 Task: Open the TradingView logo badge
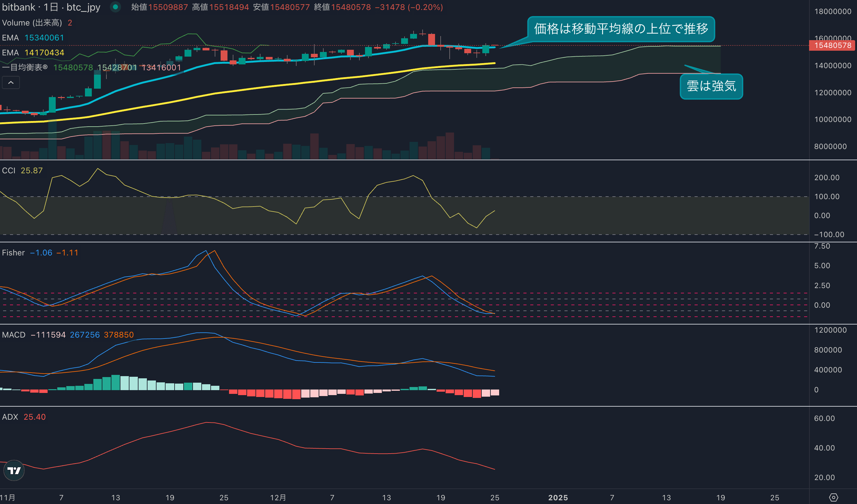14,470
